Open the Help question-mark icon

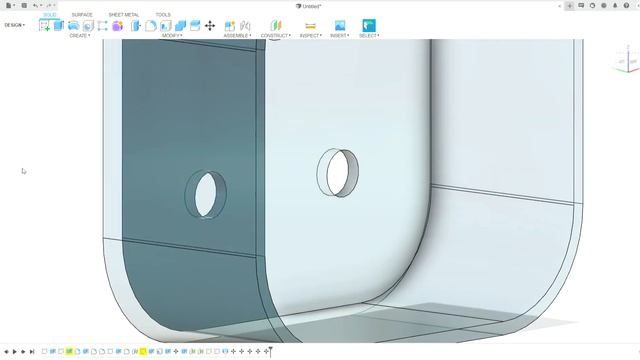click(x=627, y=6)
